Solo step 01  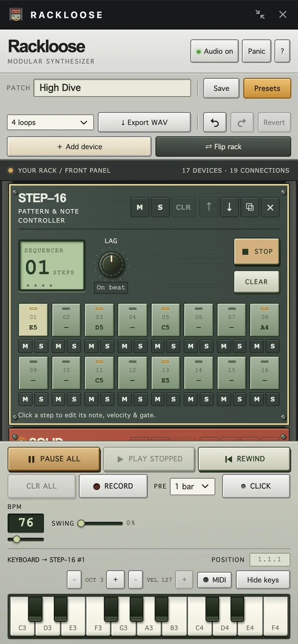click(41, 346)
